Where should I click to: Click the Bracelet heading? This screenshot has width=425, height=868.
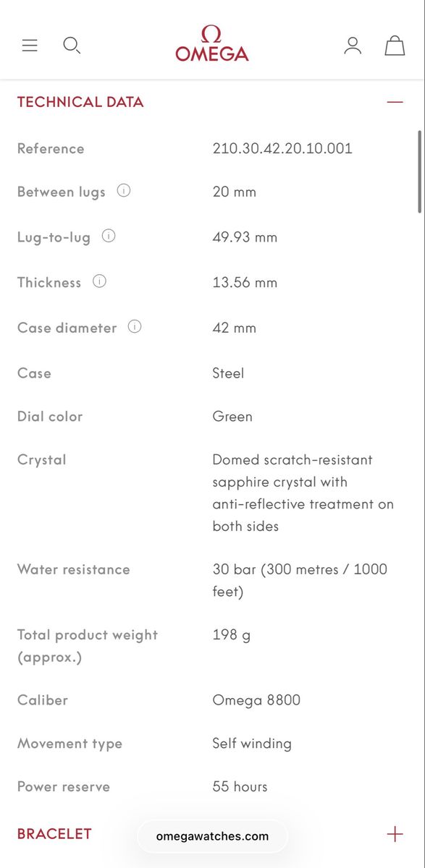tap(54, 833)
